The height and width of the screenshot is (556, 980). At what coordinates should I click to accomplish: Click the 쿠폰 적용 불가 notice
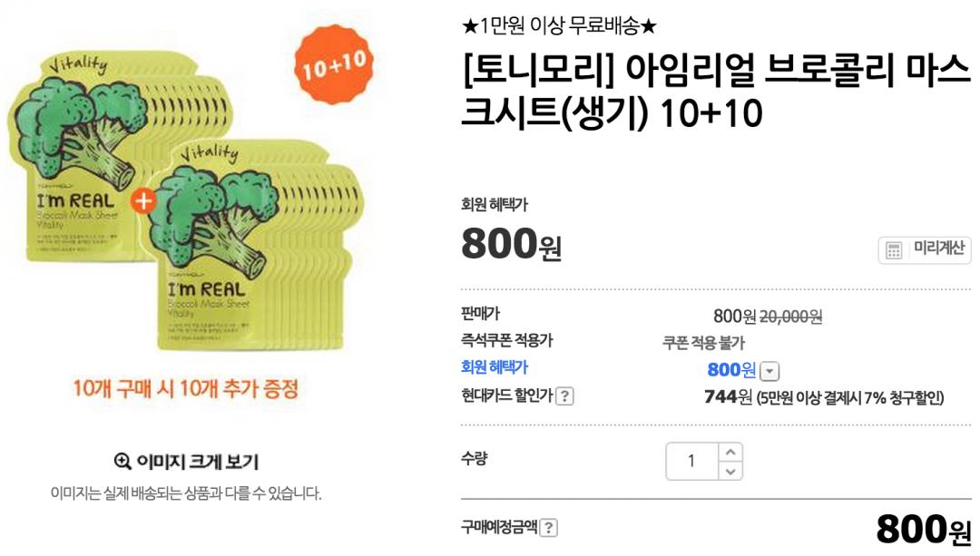point(704,343)
